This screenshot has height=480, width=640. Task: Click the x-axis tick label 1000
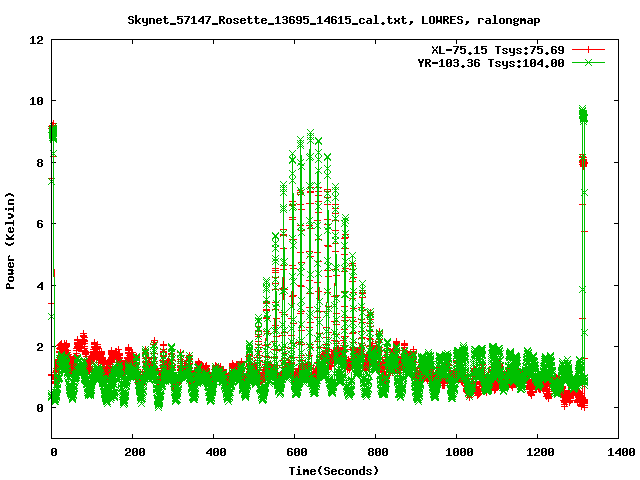click(x=459, y=452)
